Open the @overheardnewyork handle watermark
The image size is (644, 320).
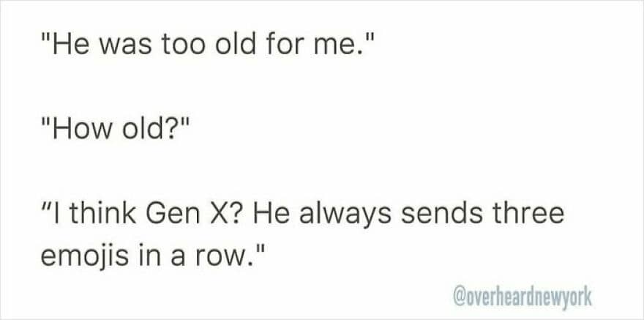[523, 297]
